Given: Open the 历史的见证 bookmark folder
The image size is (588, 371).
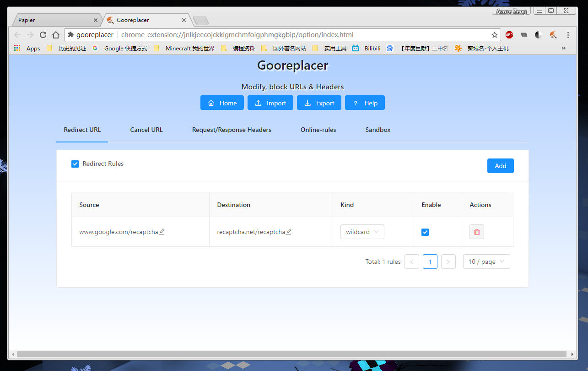Looking at the screenshot, I should tap(66, 48).
